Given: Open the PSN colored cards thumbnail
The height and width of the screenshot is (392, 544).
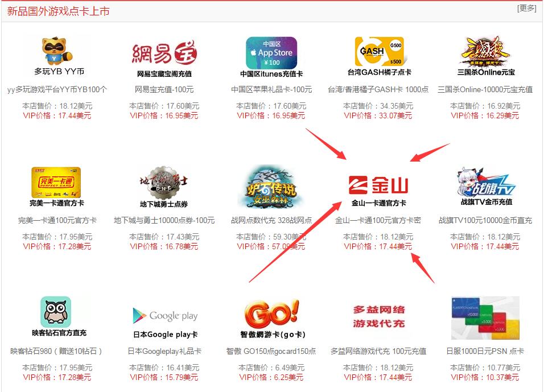Looking at the screenshot, I should (485, 318).
